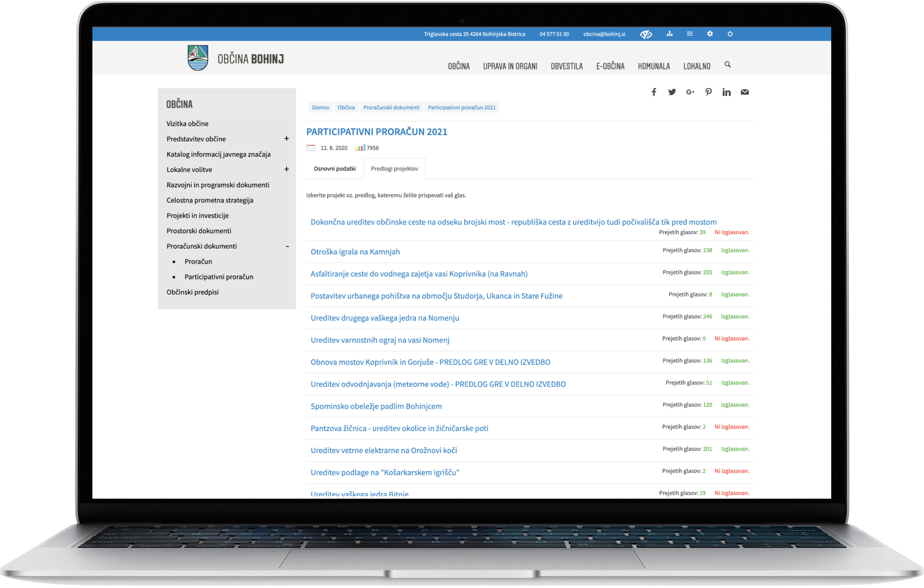Open the KOMUNALA main menu item

coord(653,66)
